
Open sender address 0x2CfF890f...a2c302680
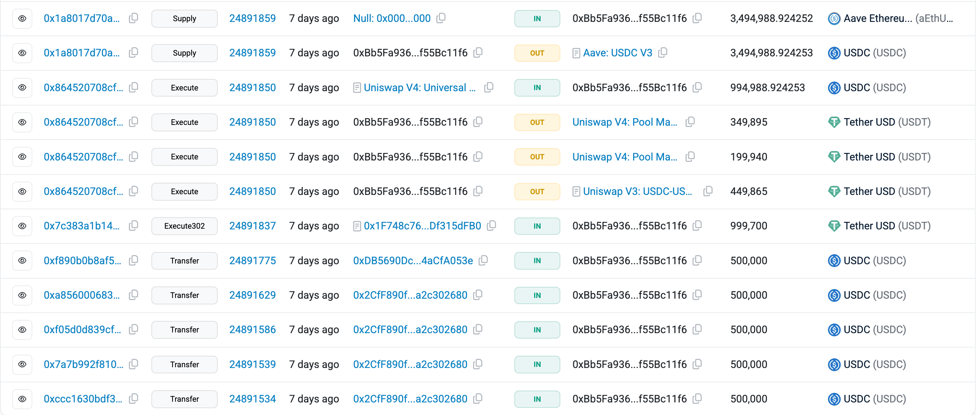tap(410, 295)
